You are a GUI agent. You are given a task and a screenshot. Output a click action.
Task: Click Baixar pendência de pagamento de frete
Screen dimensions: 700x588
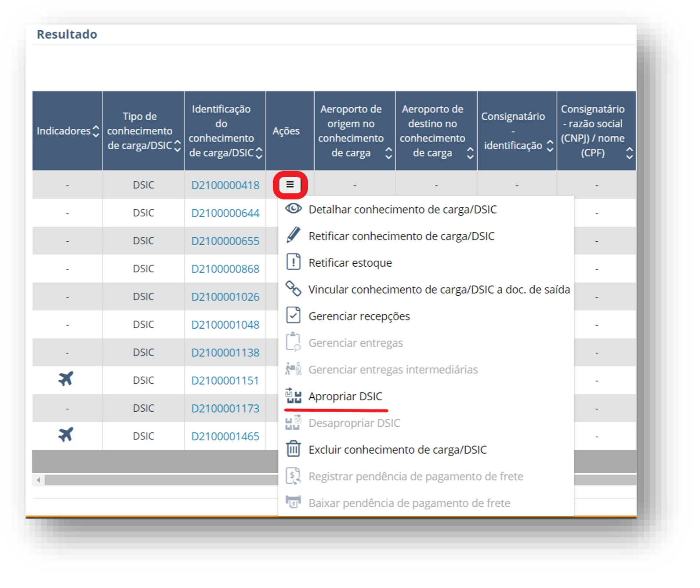tap(409, 503)
